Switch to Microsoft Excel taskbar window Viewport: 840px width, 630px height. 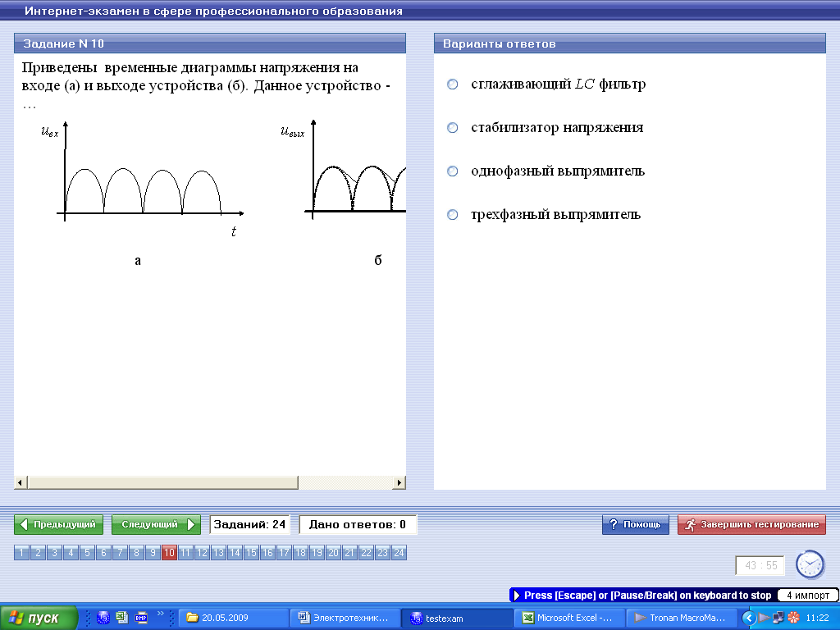pyautogui.click(x=568, y=618)
